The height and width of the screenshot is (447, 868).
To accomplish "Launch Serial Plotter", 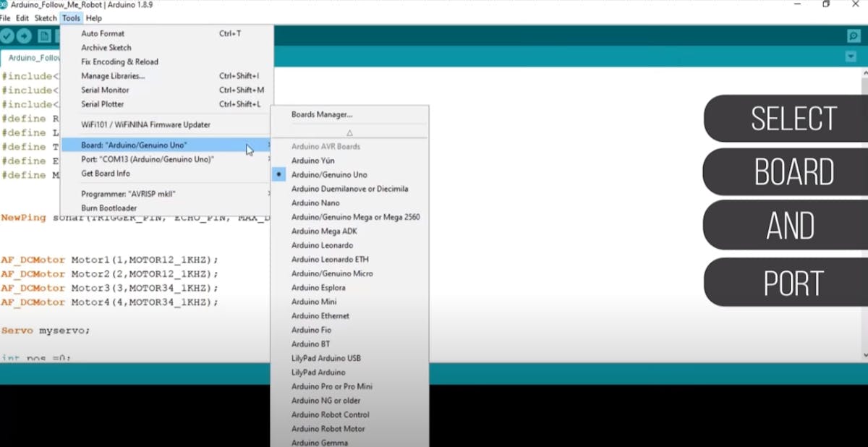I will point(167,104).
